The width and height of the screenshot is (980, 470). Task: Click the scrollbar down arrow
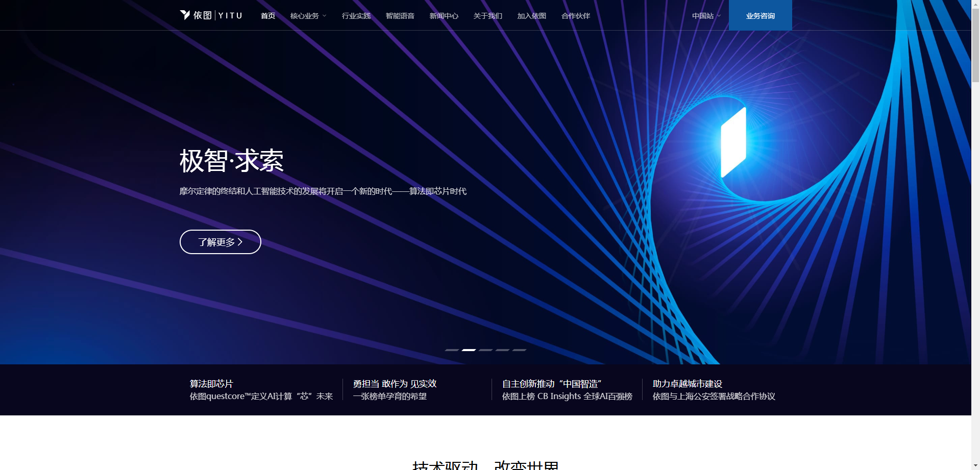(975, 465)
